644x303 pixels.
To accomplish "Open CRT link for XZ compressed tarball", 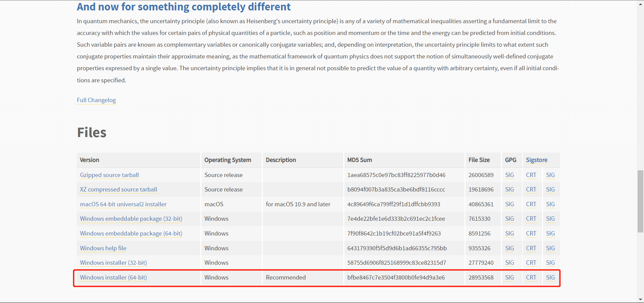I will click(x=531, y=189).
